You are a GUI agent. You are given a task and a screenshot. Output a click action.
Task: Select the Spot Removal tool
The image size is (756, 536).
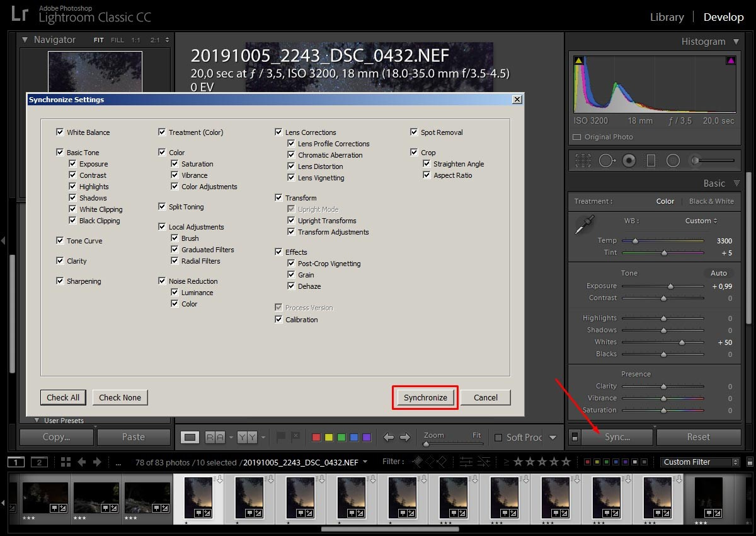(606, 161)
